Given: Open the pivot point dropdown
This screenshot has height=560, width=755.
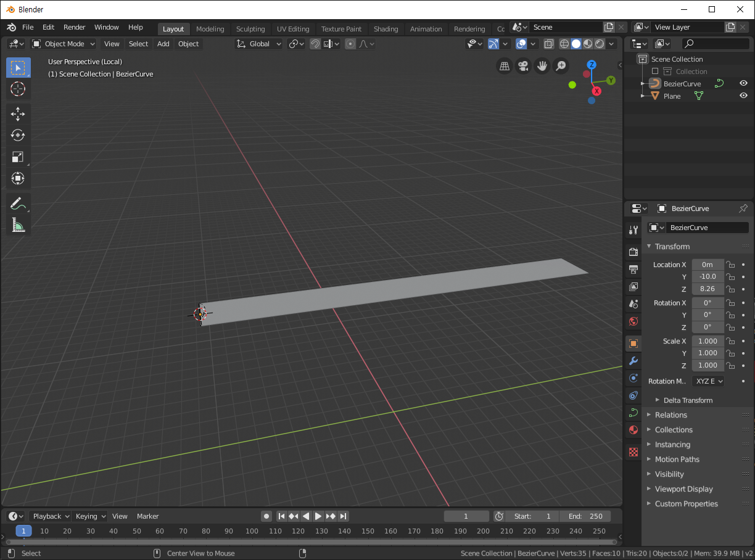Looking at the screenshot, I should pos(297,44).
